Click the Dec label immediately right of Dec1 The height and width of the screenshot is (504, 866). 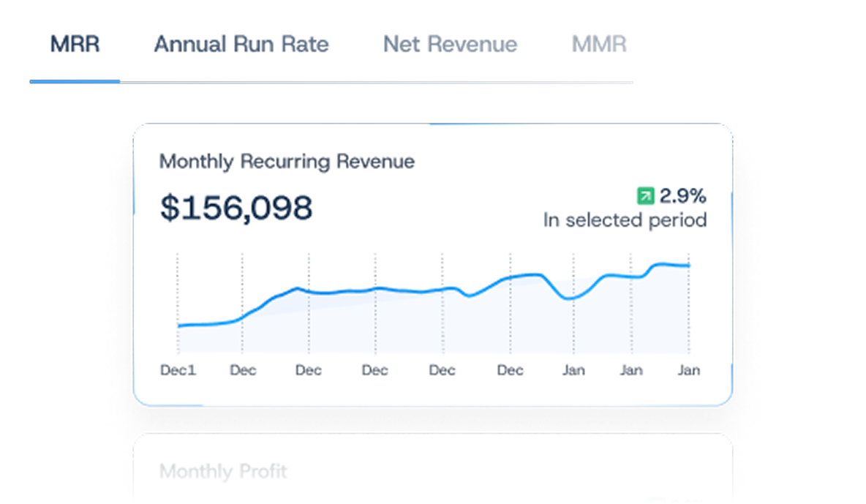point(243,370)
